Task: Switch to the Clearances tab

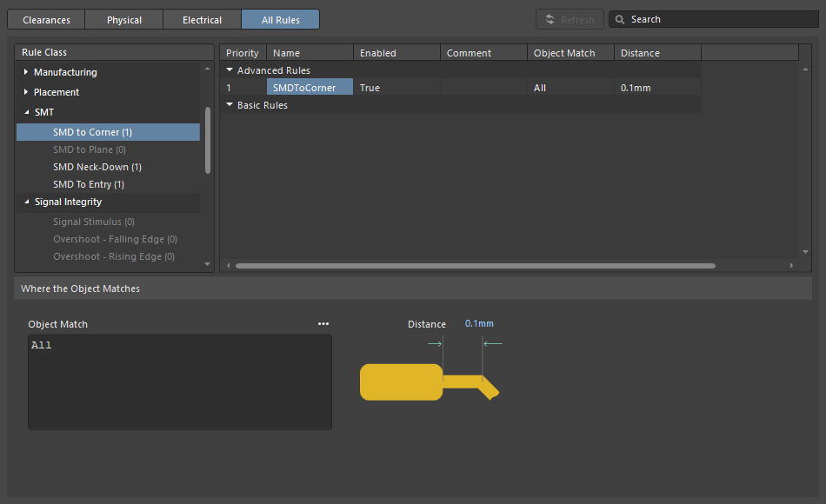Action: point(47,19)
